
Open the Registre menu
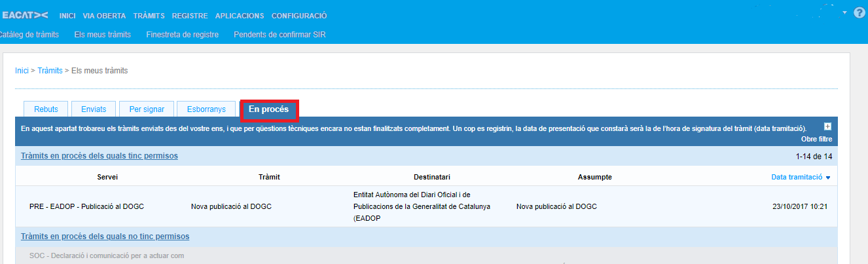click(x=190, y=16)
